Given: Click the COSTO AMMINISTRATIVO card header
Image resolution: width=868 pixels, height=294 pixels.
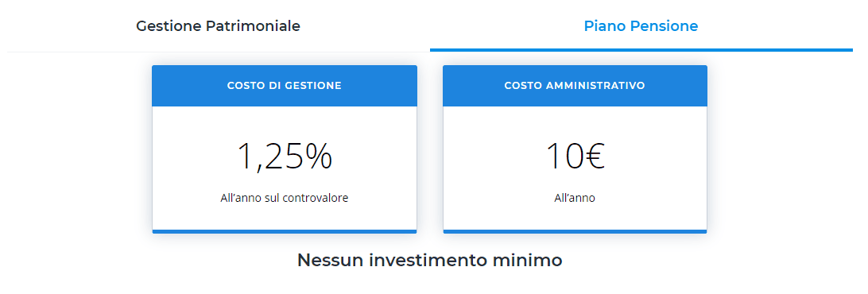Looking at the screenshot, I should click(x=575, y=86).
